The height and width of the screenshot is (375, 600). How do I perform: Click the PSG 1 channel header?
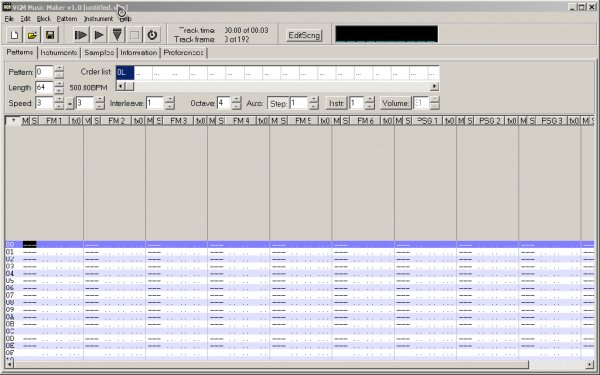coord(427,121)
